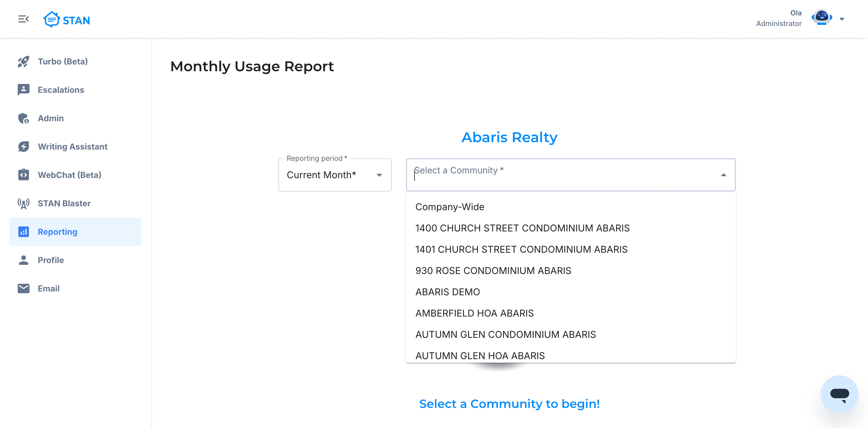Click the Turbo rocket icon
Image resolution: width=868 pixels, height=428 pixels.
pyautogui.click(x=23, y=62)
